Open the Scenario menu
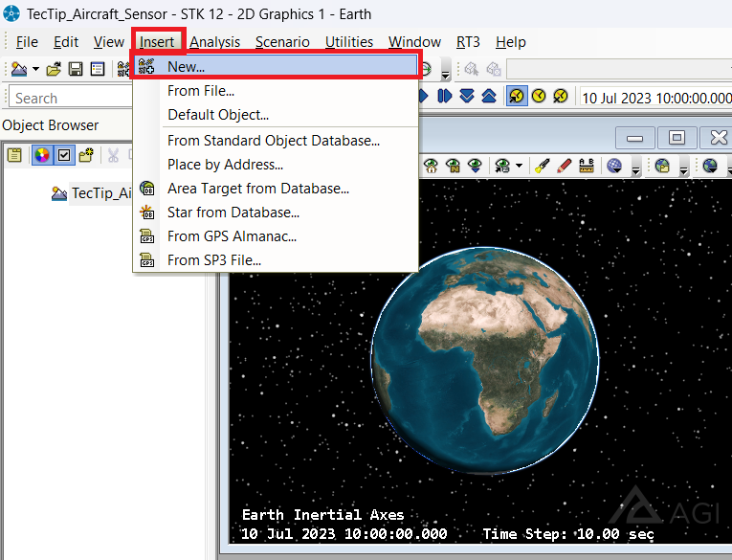Image resolution: width=732 pixels, height=560 pixels. pyautogui.click(x=282, y=42)
